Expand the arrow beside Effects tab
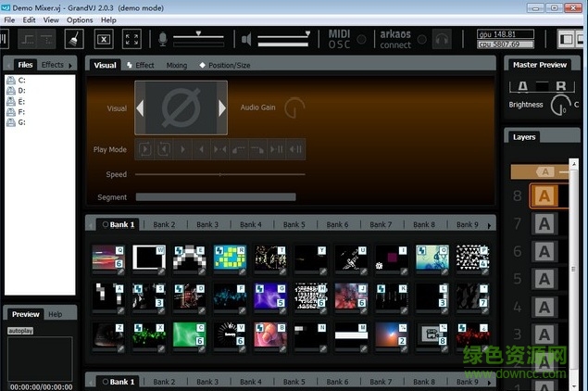The height and width of the screenshot is (391, 588). click(x=70, y=65)
